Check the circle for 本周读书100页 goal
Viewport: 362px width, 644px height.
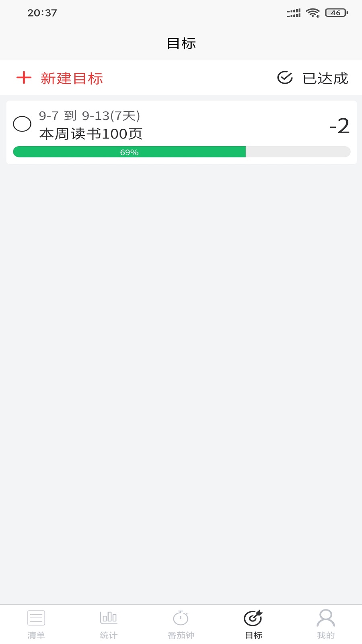click(x=22, y=124)
